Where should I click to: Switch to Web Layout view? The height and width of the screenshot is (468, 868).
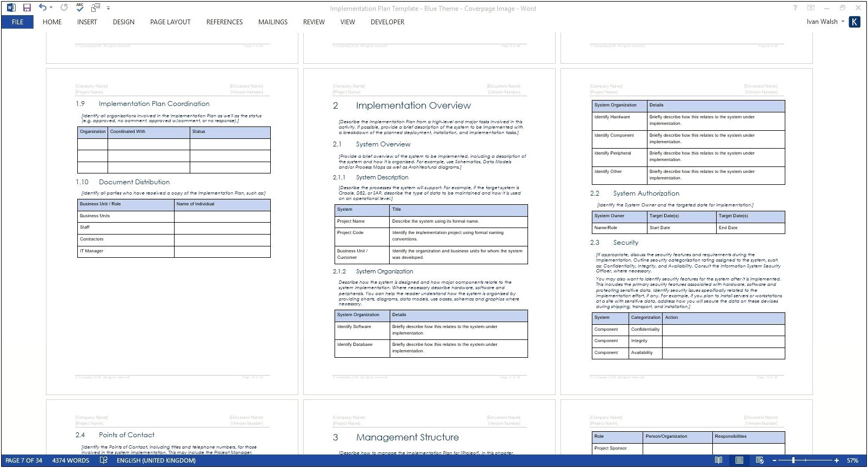[x=759, y=460]
